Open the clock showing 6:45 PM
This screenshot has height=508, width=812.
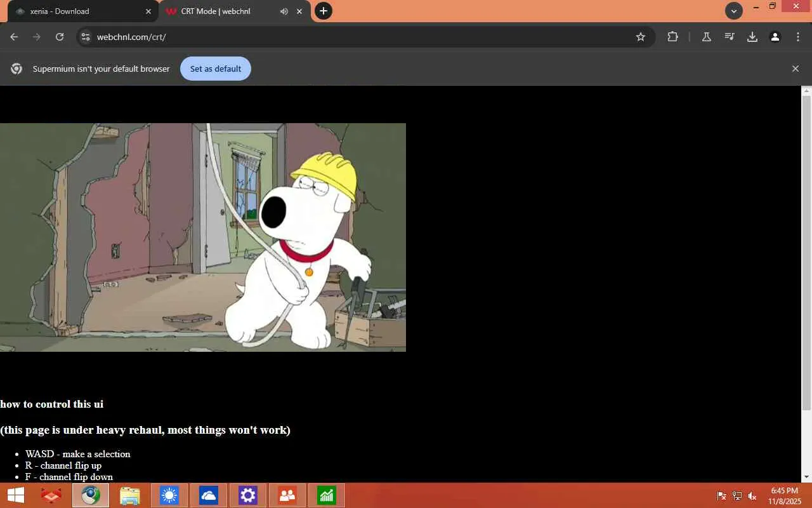[x=785, y=496]
